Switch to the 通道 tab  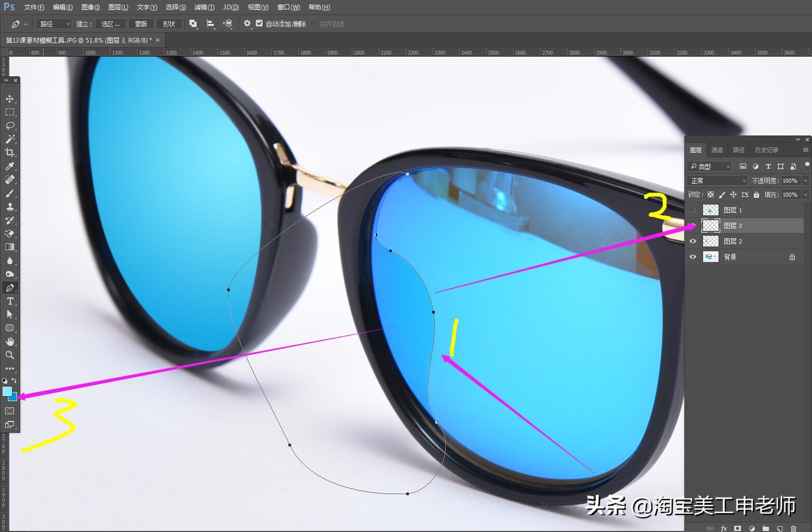717,150
